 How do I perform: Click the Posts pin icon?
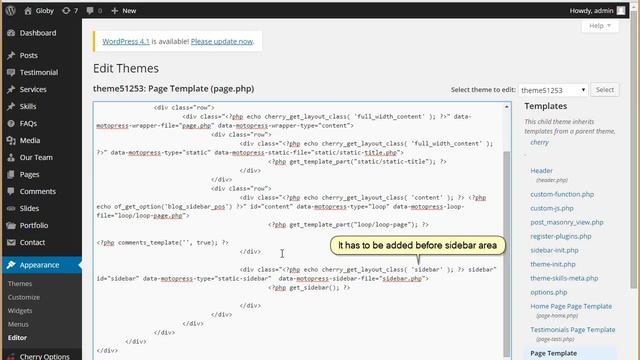coord(11,56)
